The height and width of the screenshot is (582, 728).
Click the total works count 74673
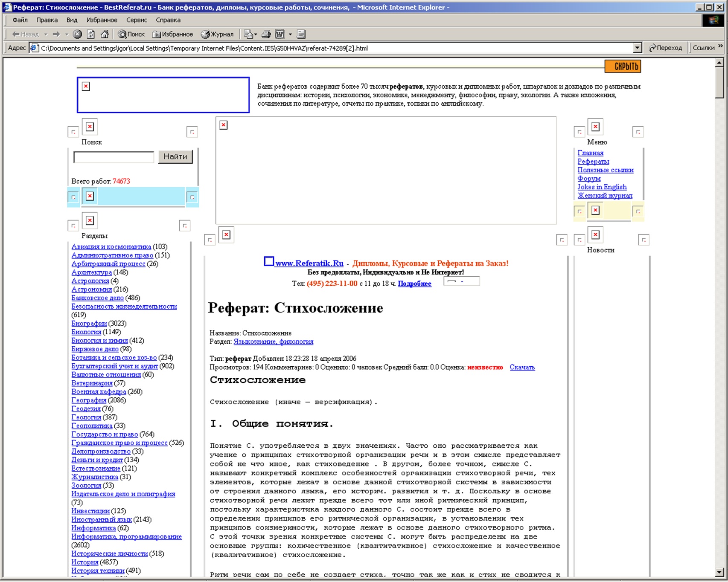(121, 181)
